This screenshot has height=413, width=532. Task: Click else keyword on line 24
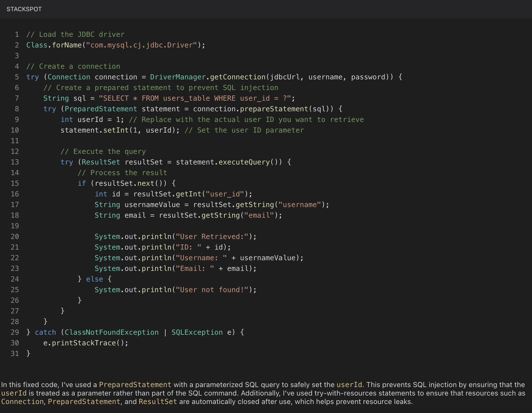[x=94, y=279]
